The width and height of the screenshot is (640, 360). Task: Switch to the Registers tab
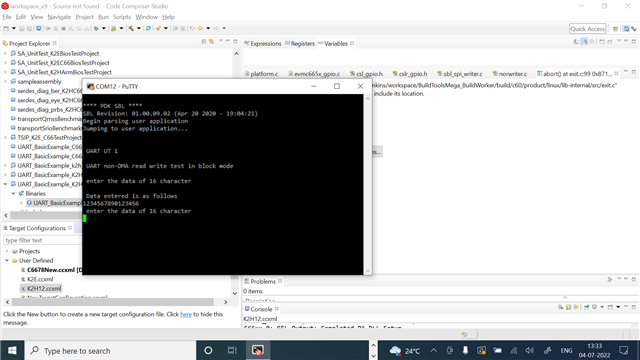click(300, 43)
